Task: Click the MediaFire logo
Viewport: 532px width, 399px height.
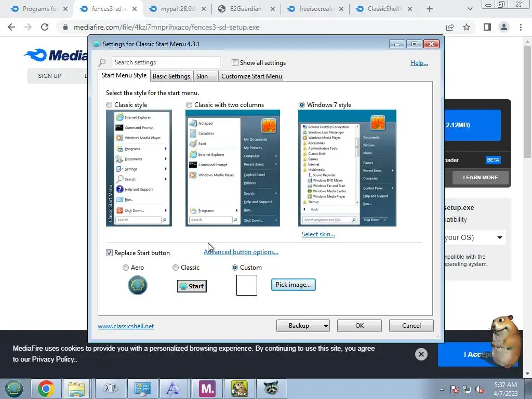Action: (56, 55)
